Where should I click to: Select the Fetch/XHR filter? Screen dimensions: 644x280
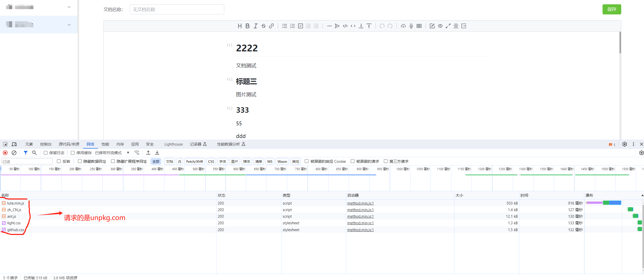click(194, 161)
